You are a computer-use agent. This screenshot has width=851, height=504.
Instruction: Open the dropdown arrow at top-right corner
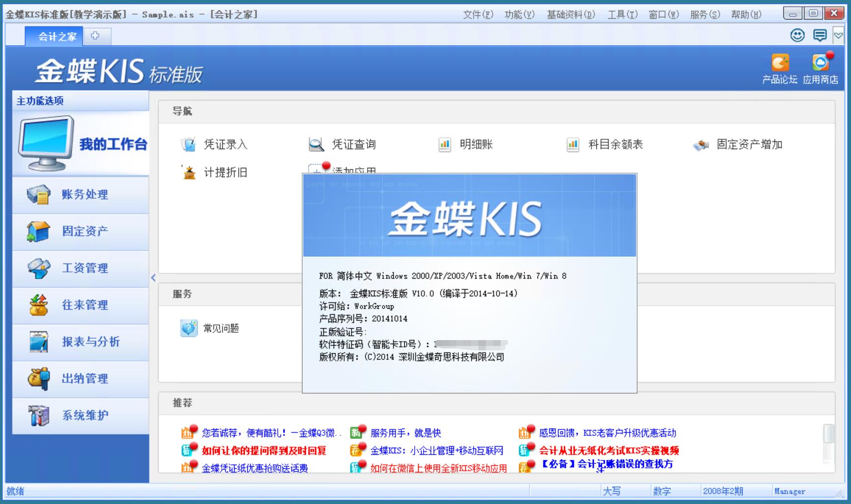[x=838, y=35]
